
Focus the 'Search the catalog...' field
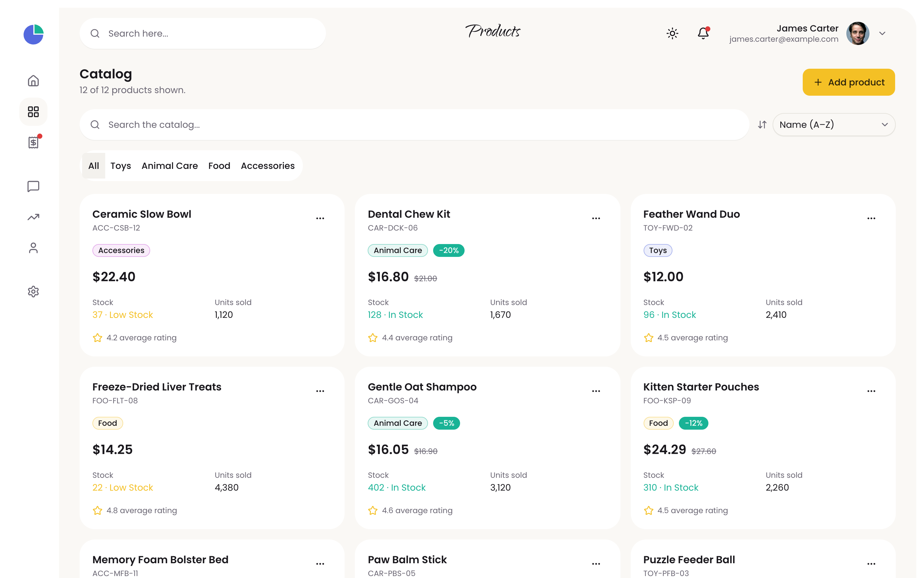coord(414,125)
